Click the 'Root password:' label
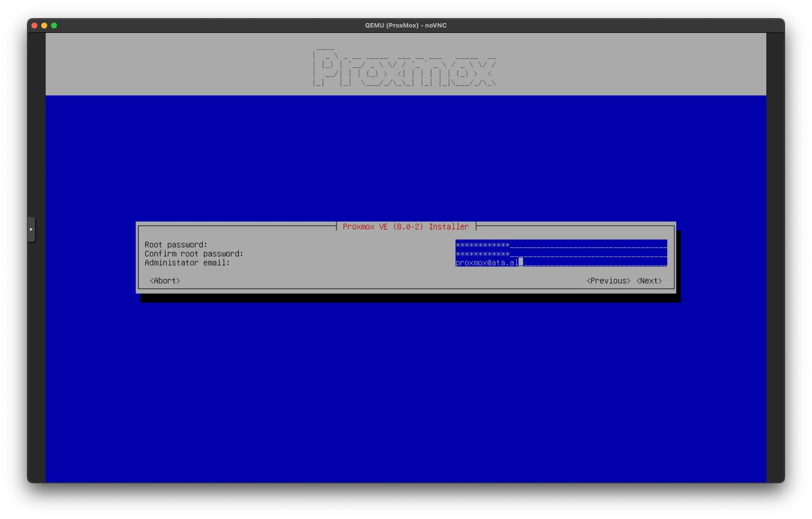This screenshot has width=812, height=519. coord(176,245)
